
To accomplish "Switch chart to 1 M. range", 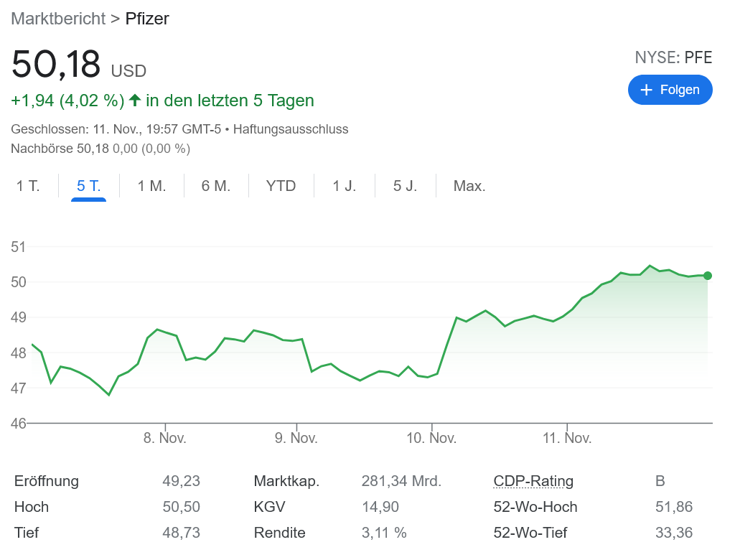I will tap(151, 187).
